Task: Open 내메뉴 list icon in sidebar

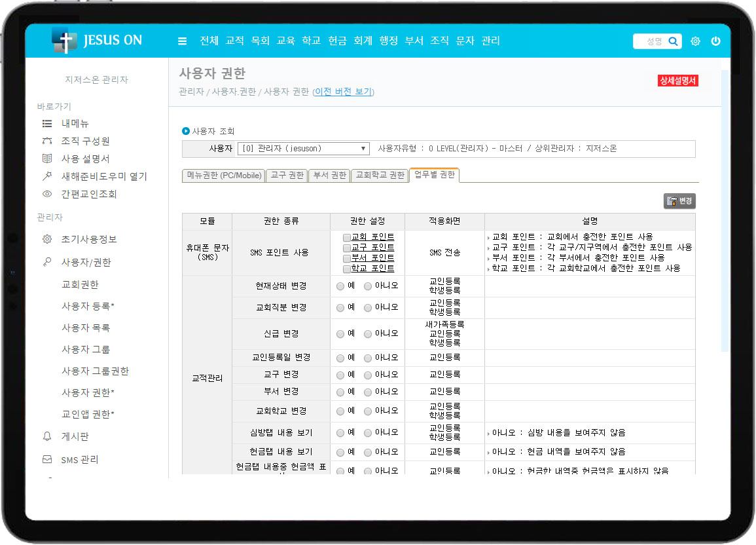Action: pos(47,123)
